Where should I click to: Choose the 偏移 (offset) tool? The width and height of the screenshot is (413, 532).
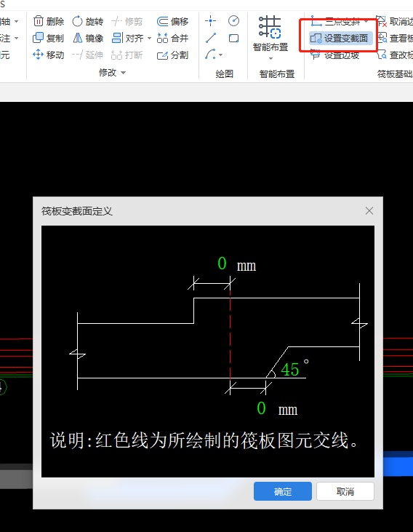172,21
